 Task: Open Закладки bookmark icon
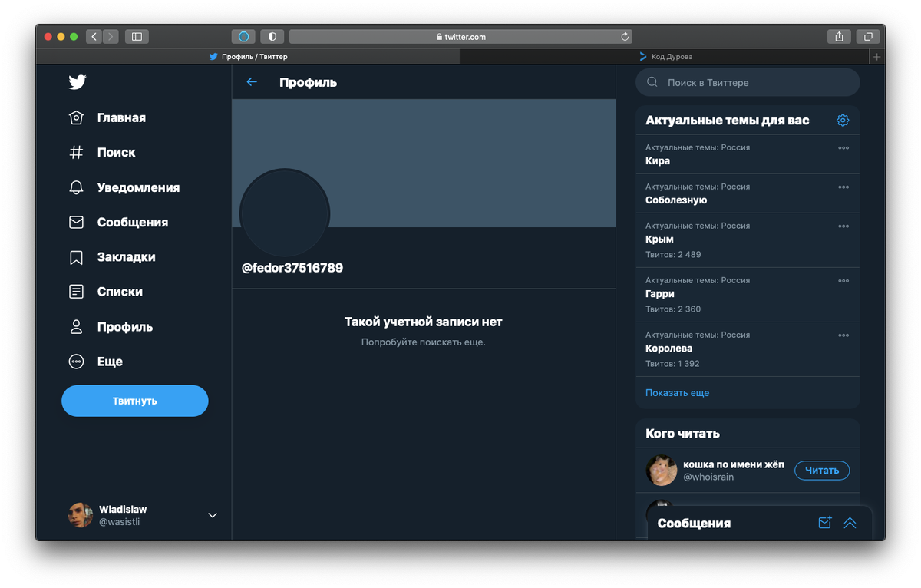tap(76, 257)
